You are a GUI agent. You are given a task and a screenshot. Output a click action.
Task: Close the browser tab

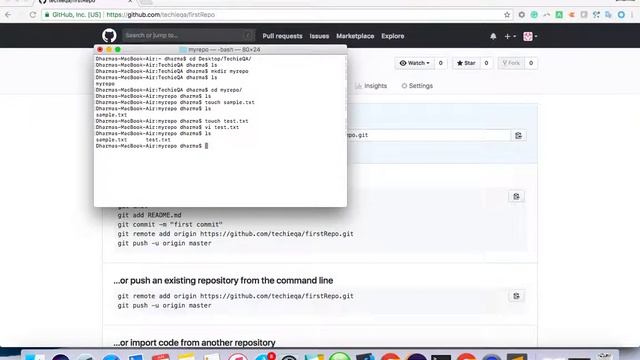click(130, 2)
